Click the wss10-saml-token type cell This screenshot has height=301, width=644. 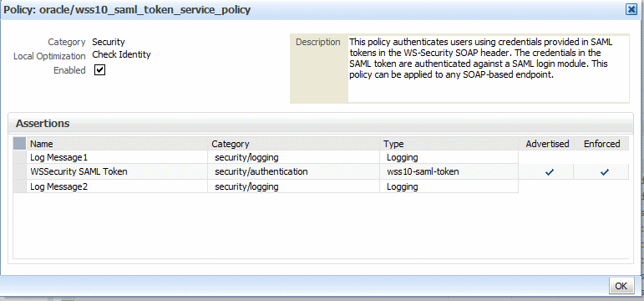449,171
